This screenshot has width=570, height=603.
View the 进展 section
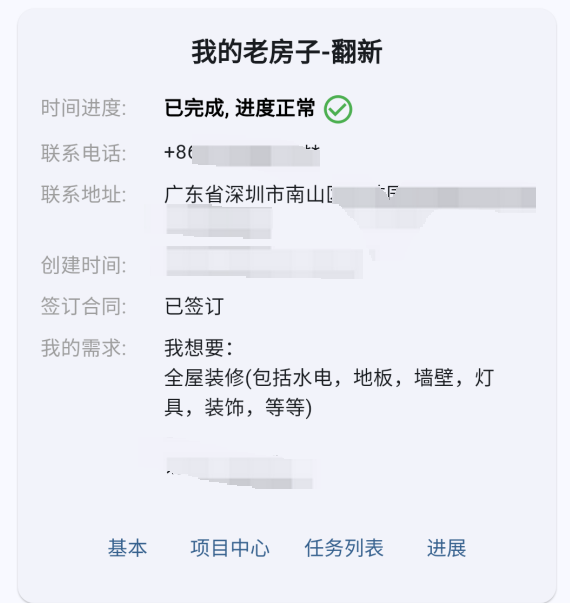click(x=447, y=548)
